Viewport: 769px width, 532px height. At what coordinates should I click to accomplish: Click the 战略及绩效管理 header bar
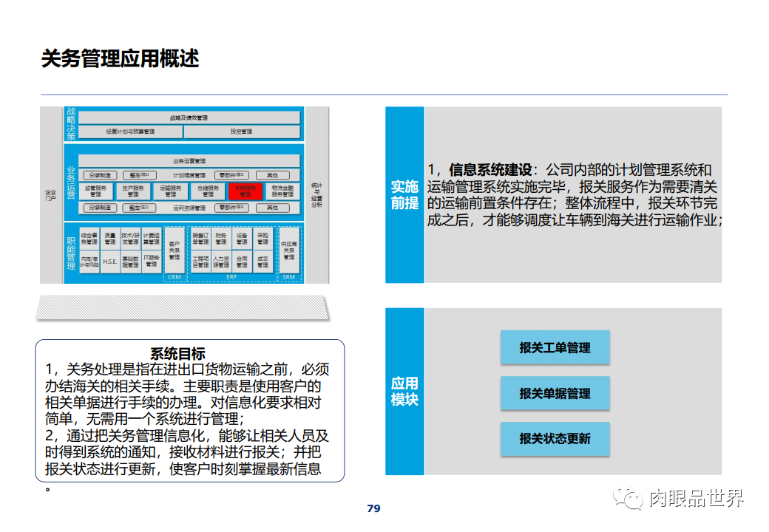click(189, 119)
